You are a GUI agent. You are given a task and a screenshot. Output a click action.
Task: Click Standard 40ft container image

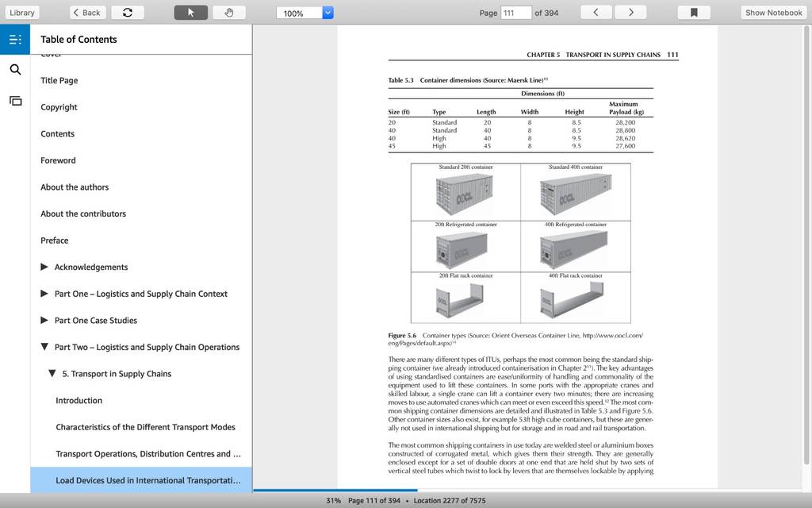click(576, 194)
